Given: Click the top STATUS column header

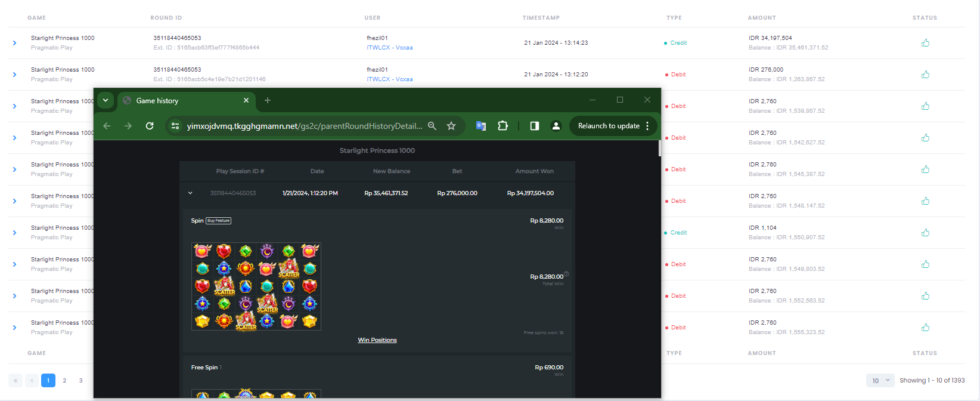Looking at the screenshot, I should click(x=925, y=18).
